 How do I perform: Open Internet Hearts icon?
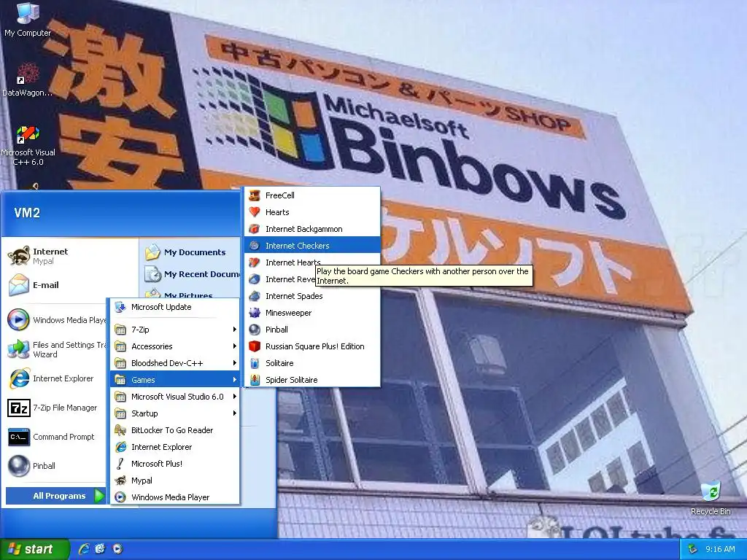[x=255, y=262]
